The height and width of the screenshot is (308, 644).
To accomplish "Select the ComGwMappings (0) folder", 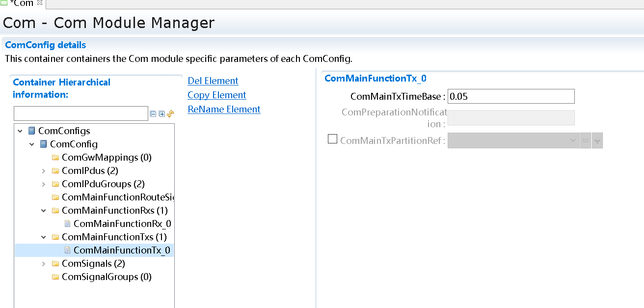I will [106, 158].
